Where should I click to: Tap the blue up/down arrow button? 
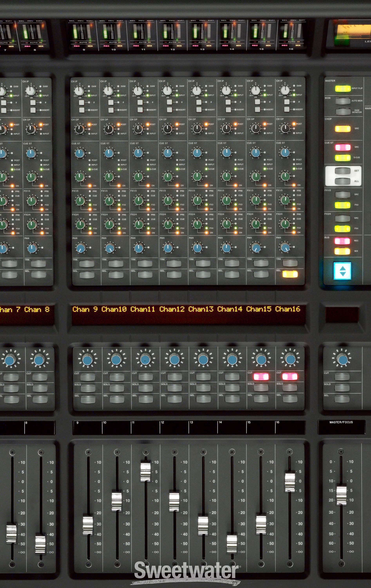(342, 270)
